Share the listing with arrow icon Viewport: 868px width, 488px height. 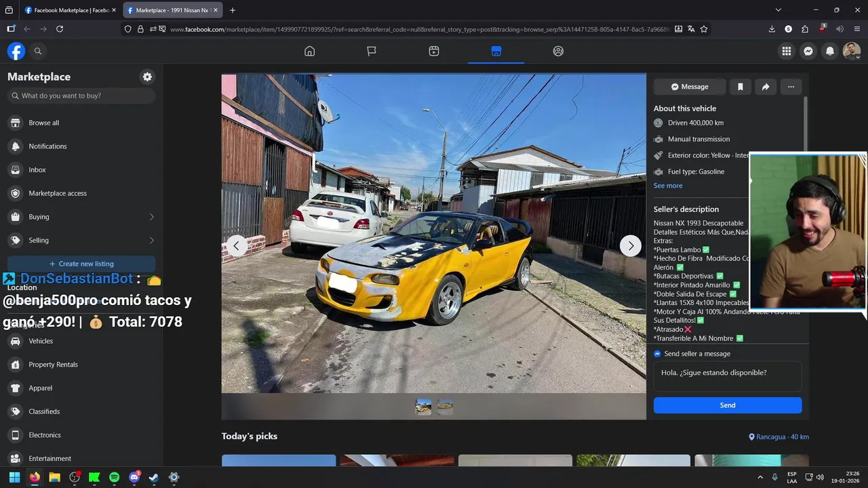tap(766, 87)
